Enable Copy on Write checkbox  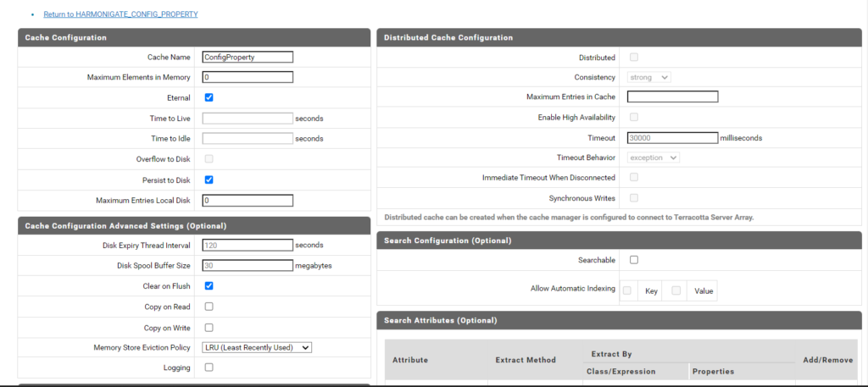pyautogui.click(x=209, y=327)
